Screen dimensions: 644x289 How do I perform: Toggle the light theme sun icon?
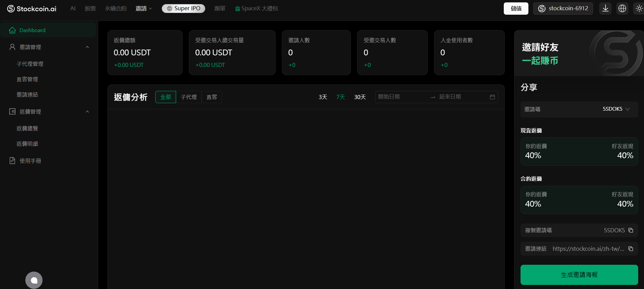[639, 9]
